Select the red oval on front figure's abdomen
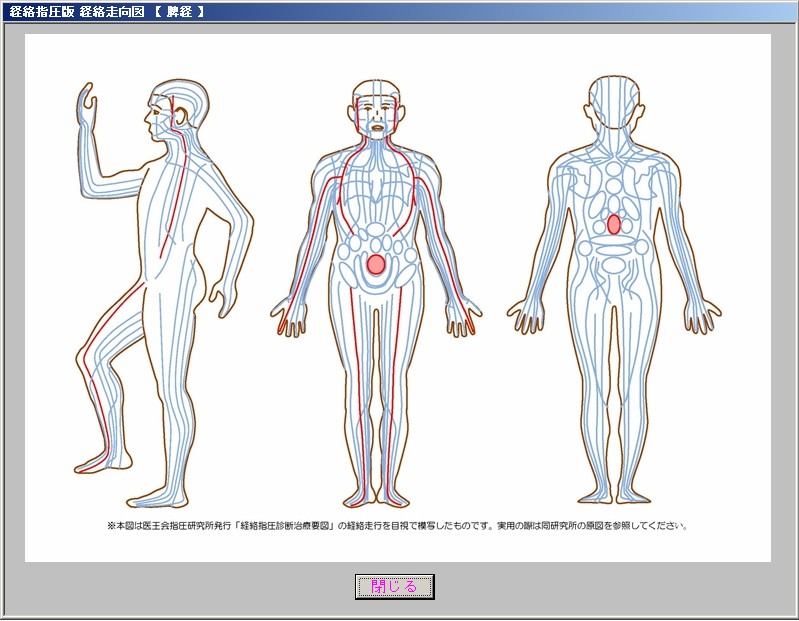 point(376,264)
